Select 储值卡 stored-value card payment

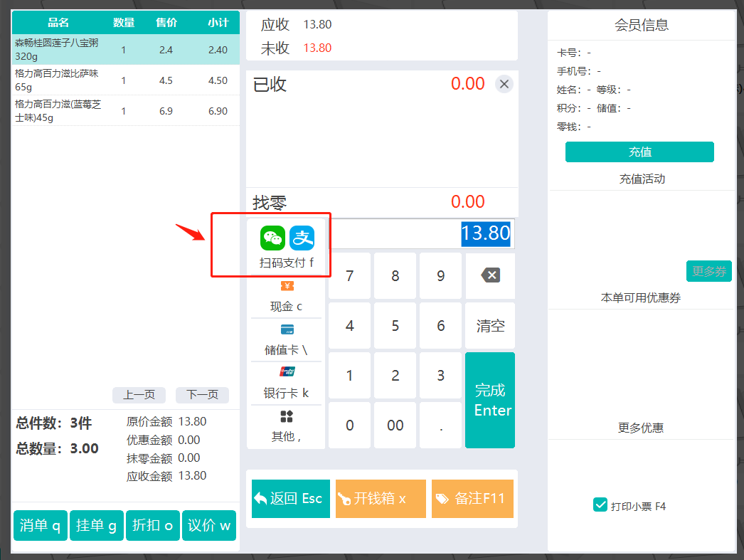(286, 340)
